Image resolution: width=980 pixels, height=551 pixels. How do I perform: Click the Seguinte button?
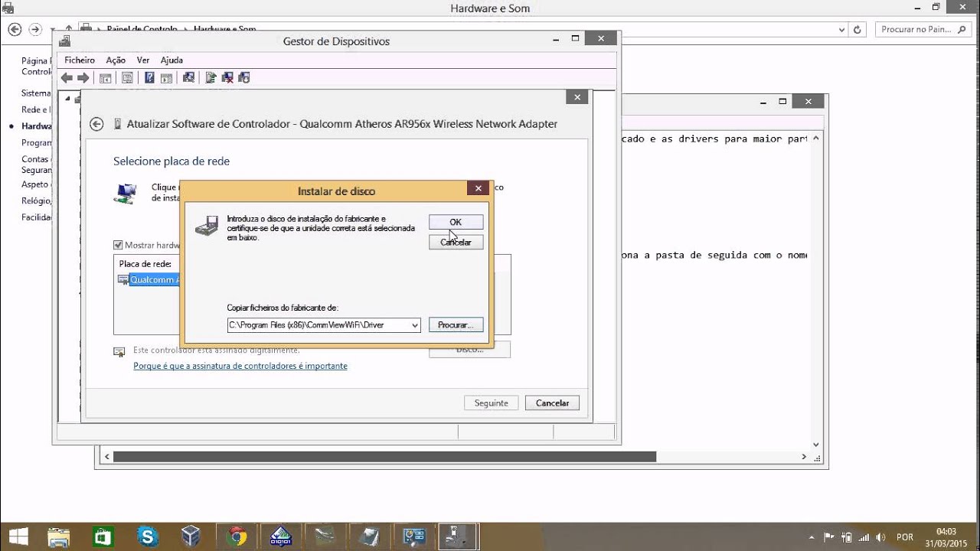tap(491, 403)
